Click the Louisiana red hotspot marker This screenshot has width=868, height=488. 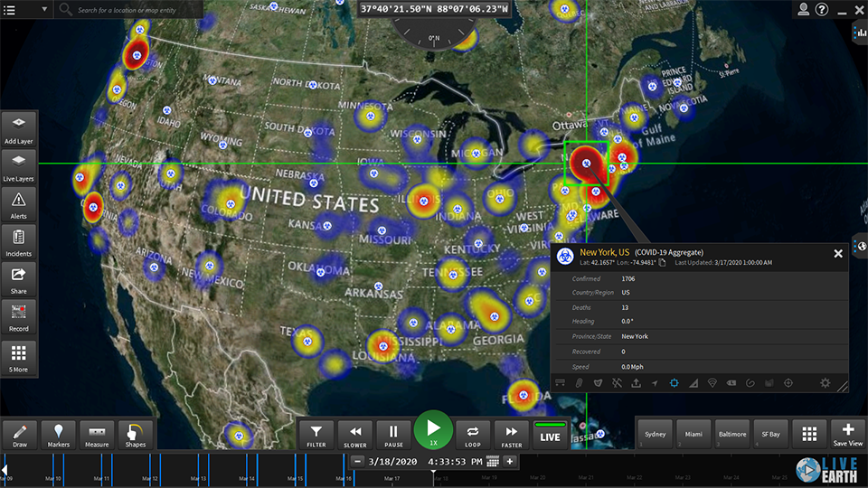[x=383, y=346]
